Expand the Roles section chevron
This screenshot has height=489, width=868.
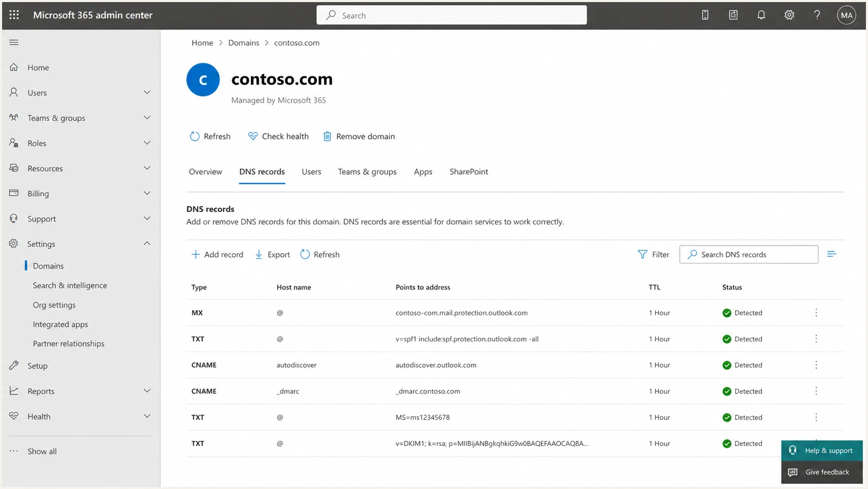coord(147,142)
